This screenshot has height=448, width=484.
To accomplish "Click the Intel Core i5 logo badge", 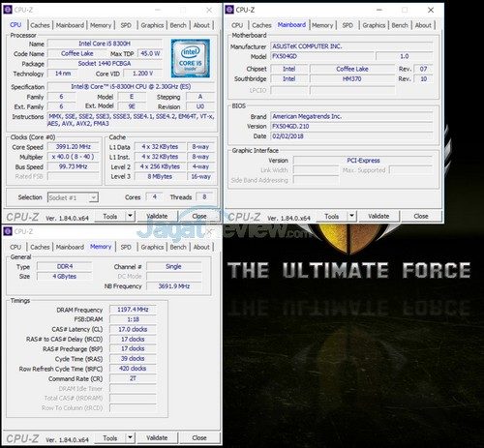I will (191, 58).
